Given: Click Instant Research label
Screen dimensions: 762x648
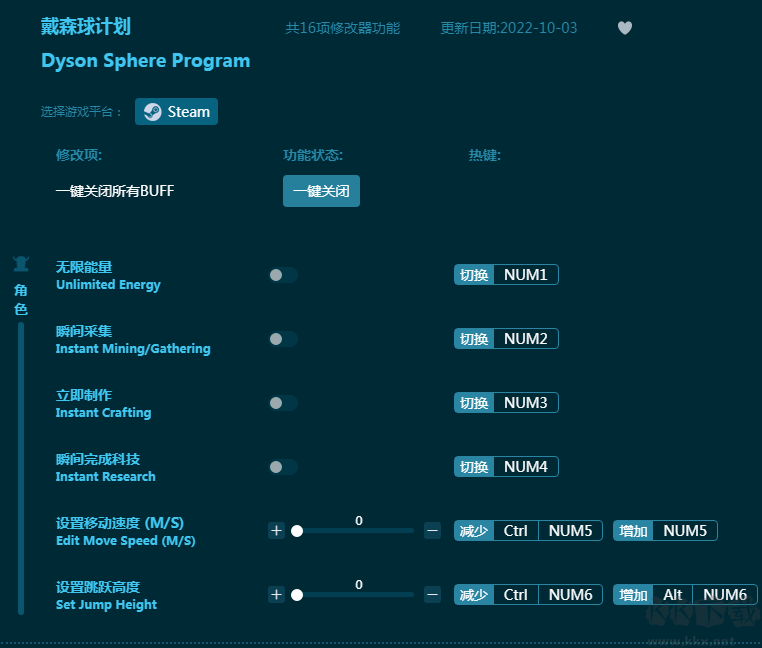Looking at the screenshot, I should point(105,477).
